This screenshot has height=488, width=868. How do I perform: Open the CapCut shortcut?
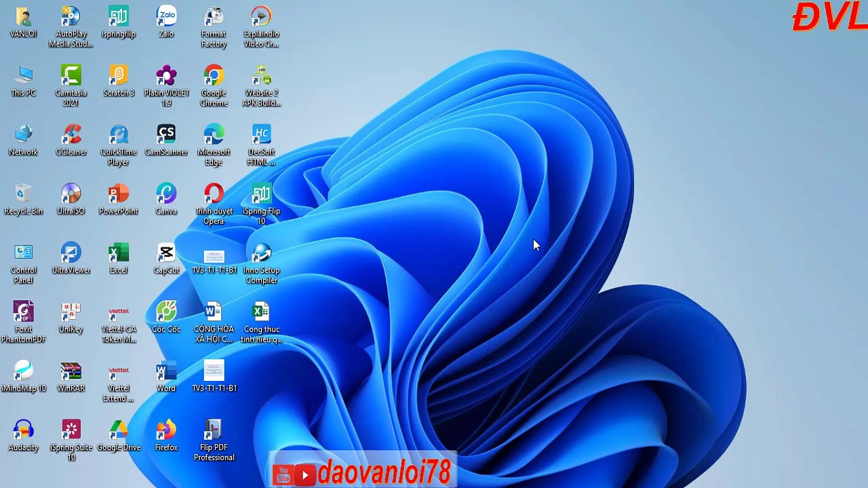pyautogui.click(x=166, y=258)
